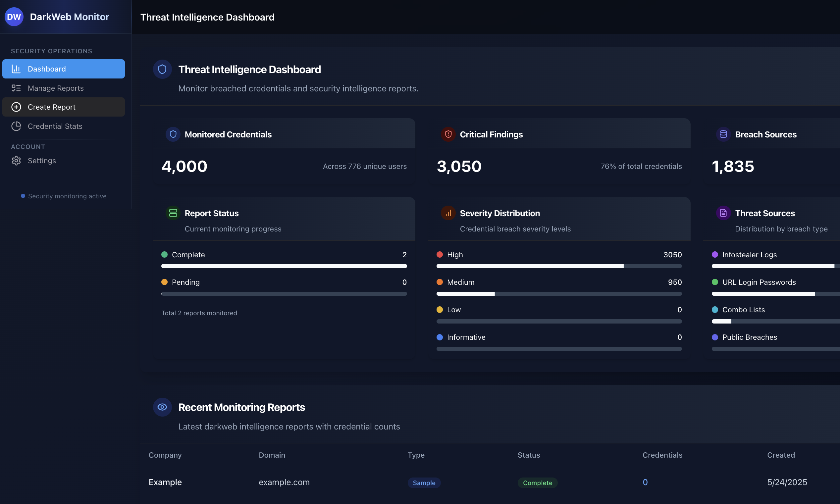Click the Complete status badge
The image size is (840, 504).
537,483
